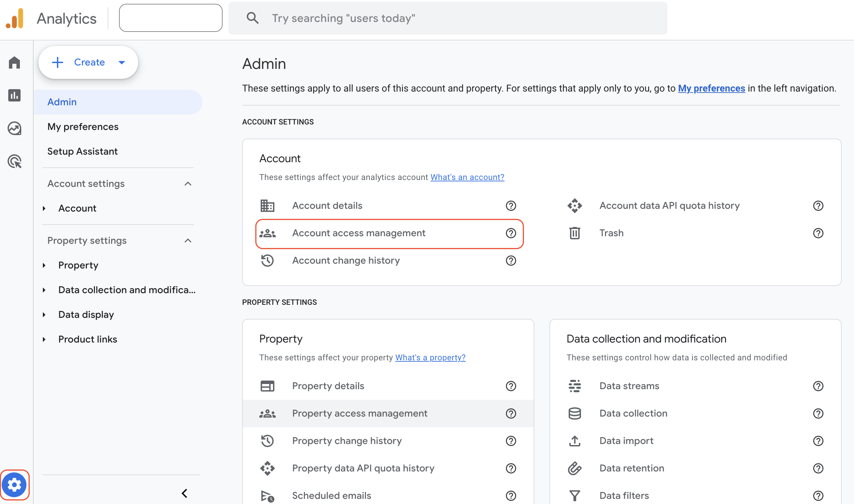Open the Home icon in left rail
This screenshot has width=854, height=504.
(x=14, y=62)
